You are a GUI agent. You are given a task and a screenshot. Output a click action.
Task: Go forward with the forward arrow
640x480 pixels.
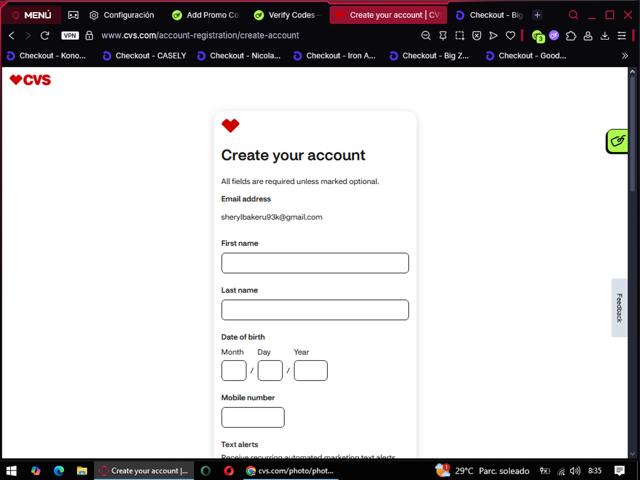click(x=28, y=36)
